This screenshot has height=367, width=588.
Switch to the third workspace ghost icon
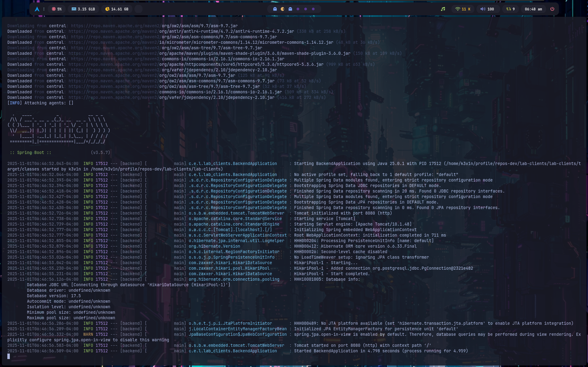pyautogui.click(x=290, y=9)
